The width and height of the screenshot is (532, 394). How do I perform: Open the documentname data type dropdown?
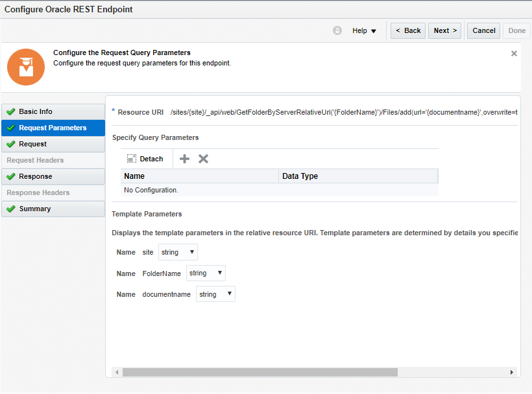[215, 294]
